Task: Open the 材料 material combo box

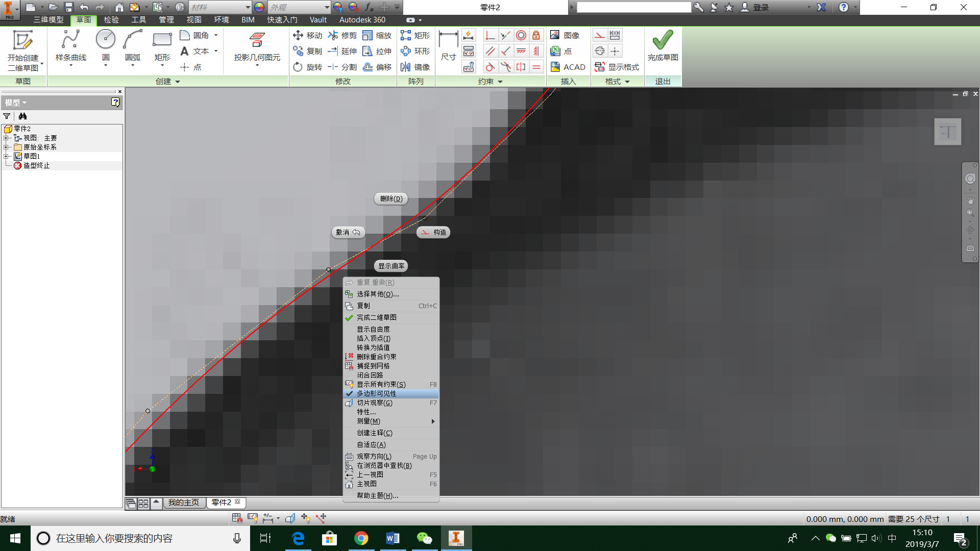Action: (x=220, y=7)
